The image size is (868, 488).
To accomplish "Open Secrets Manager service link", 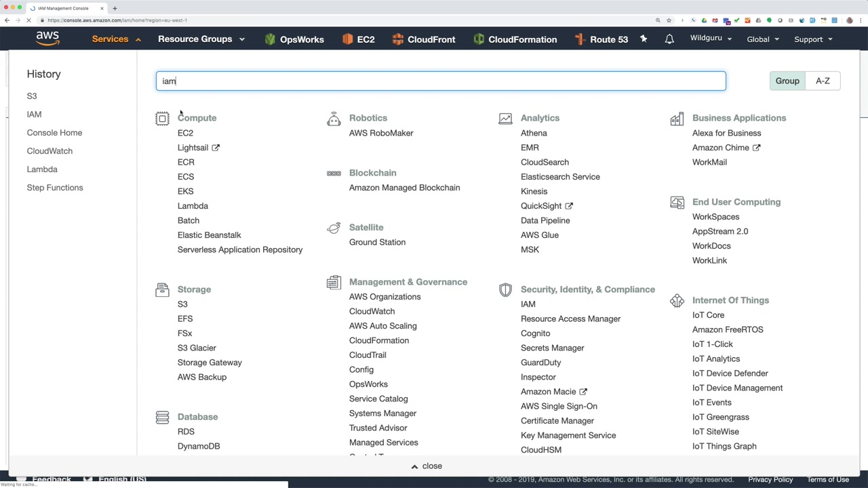I will coord(552,348).
